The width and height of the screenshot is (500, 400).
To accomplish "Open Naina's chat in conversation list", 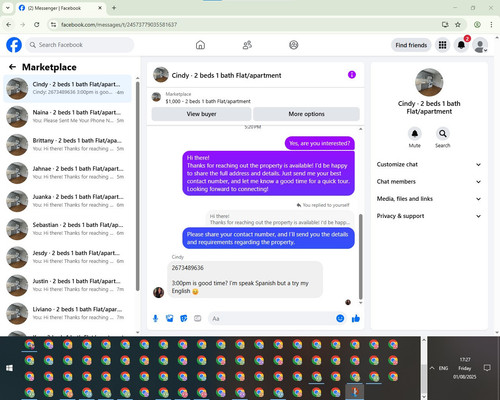I will pos(68,117).
